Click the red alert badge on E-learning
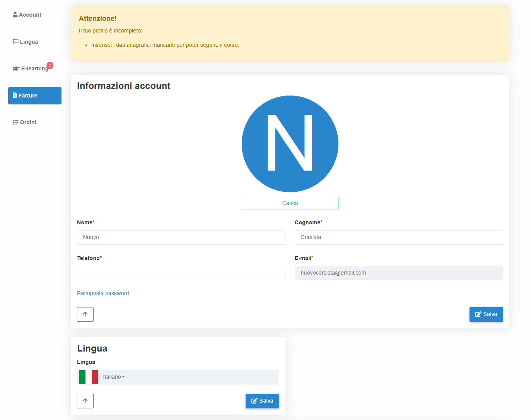 click(x=50, y=65)
